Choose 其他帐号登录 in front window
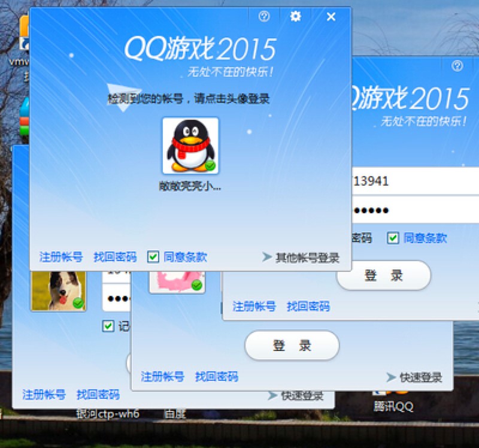 [307, 258]
